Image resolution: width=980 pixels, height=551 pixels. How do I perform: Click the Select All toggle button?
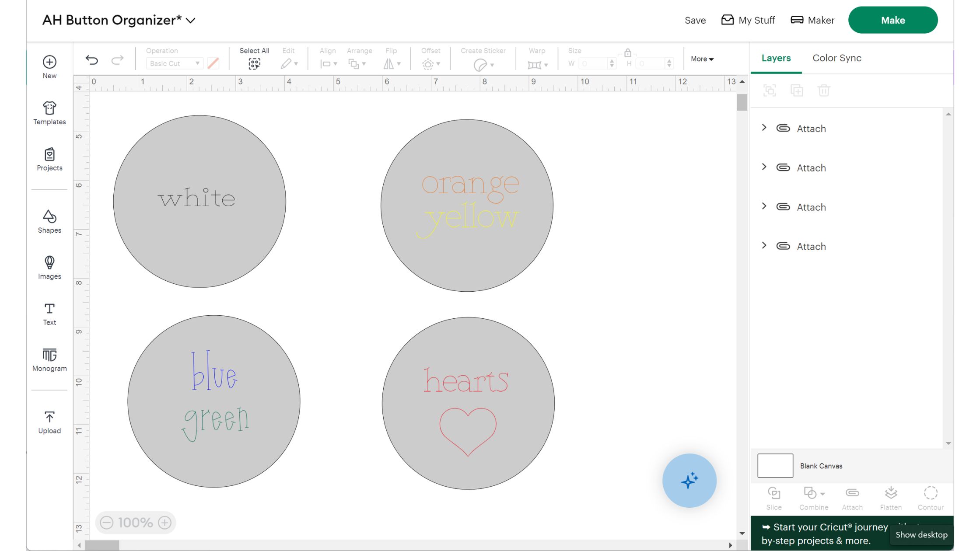click(x=254, y=63)
